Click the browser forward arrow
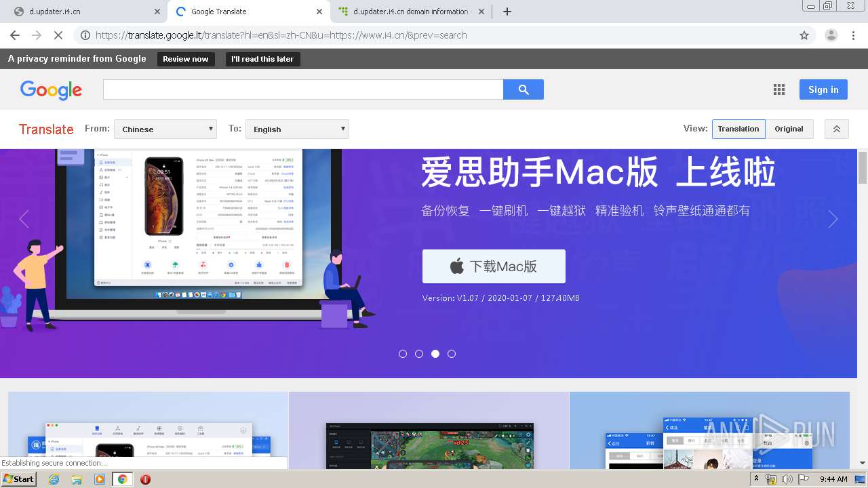 coord(37,35)
